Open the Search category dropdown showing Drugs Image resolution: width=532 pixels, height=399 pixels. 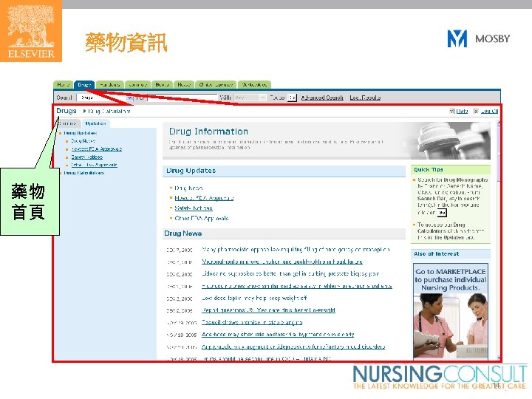pyautogui.click(x=104, y=98)
